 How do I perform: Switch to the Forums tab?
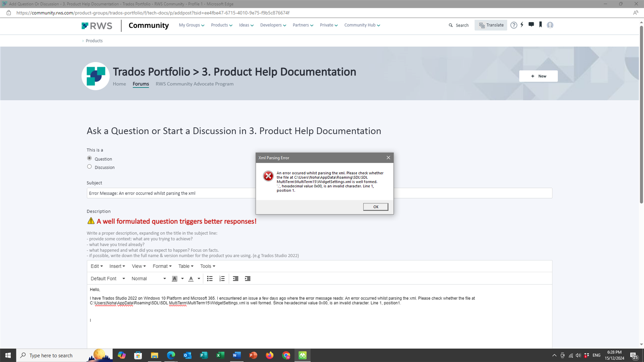click(x=141, y=84)
